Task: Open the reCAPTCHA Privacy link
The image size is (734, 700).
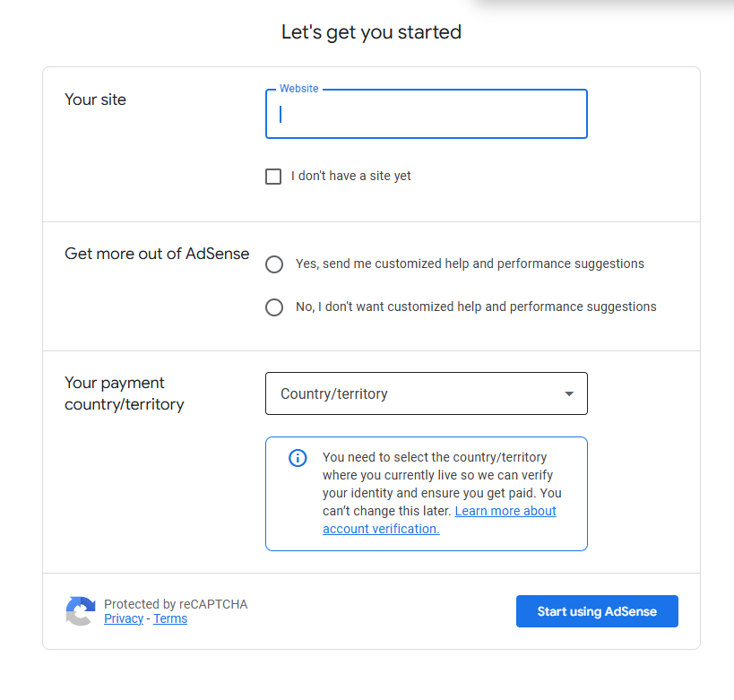Action: (x=124, y=618)
